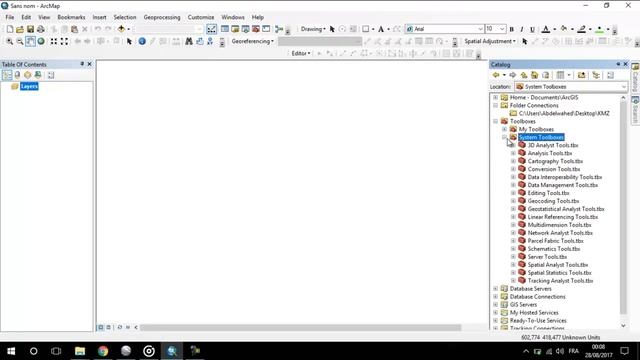Viewport: 640px width, 360px height.
Task: Go up one level in Catalog
Action: pyautogui.click(x=524, y=75)
